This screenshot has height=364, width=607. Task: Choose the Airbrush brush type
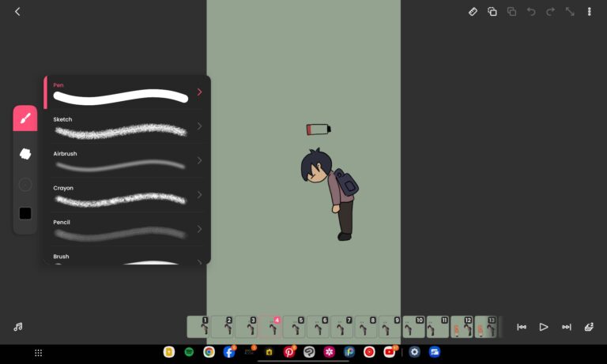(x=120, y=162)
